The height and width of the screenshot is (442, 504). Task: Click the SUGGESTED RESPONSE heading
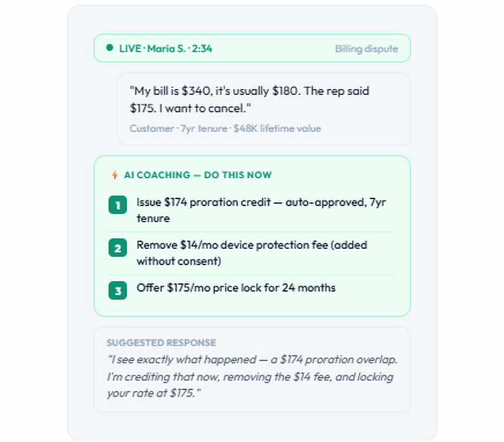pos(161,342)
